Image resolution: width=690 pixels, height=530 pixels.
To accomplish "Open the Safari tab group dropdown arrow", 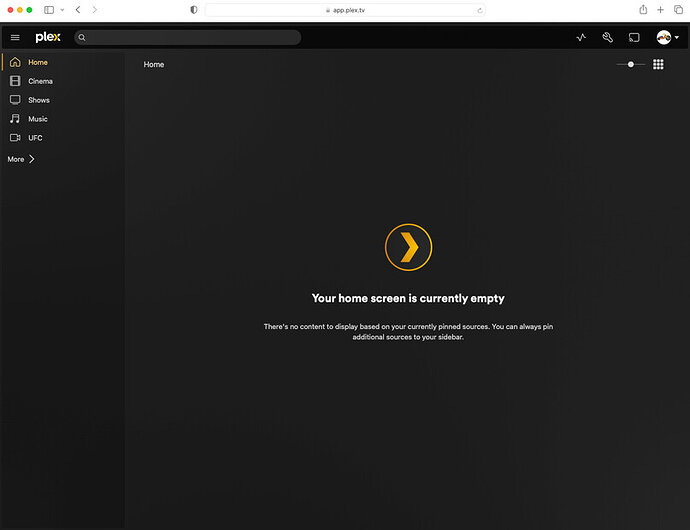I will tap(62, 10).
